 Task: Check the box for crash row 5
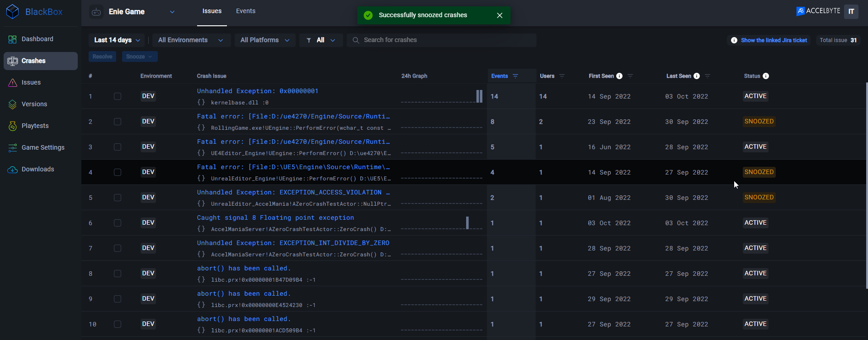point(118,198)
